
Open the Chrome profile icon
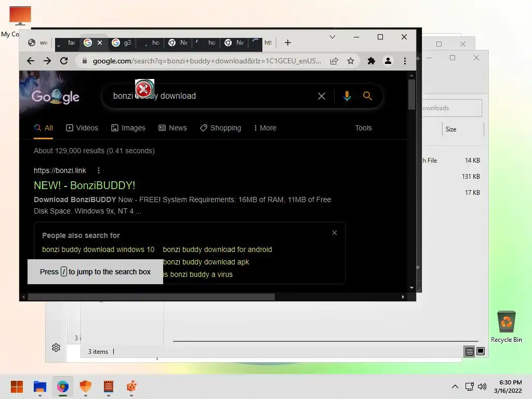click(388, 61)
